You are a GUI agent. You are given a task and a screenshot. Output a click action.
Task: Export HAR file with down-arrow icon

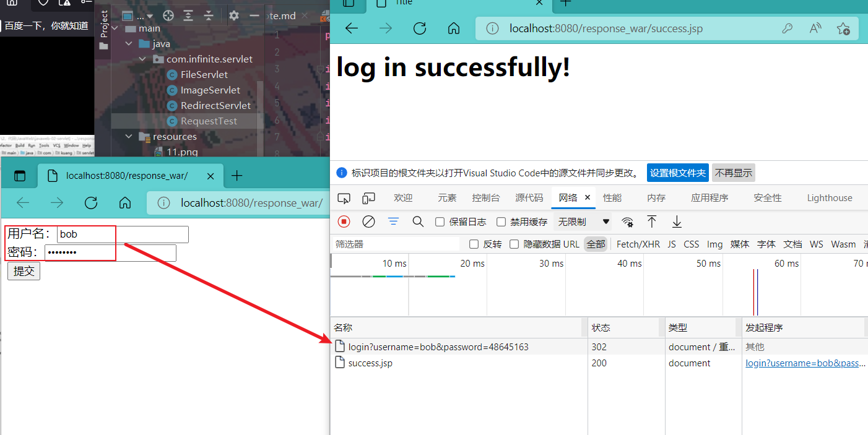[677, 222]
